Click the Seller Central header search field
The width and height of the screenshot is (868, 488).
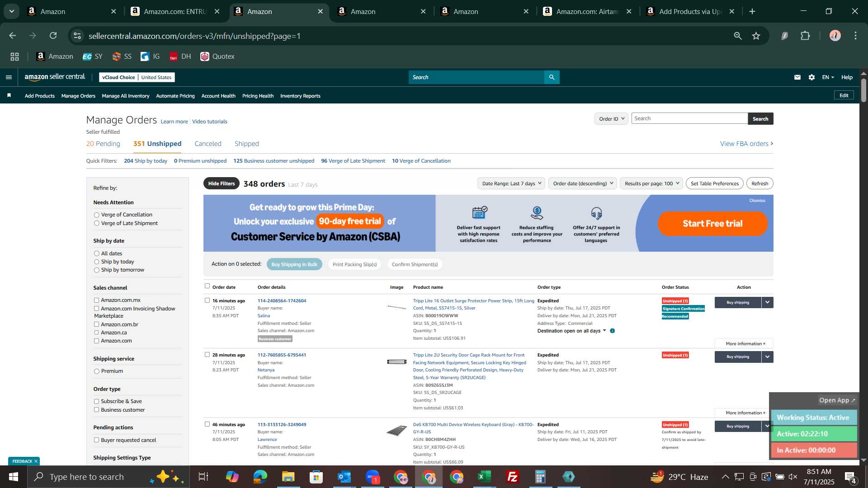pos(476,77)
